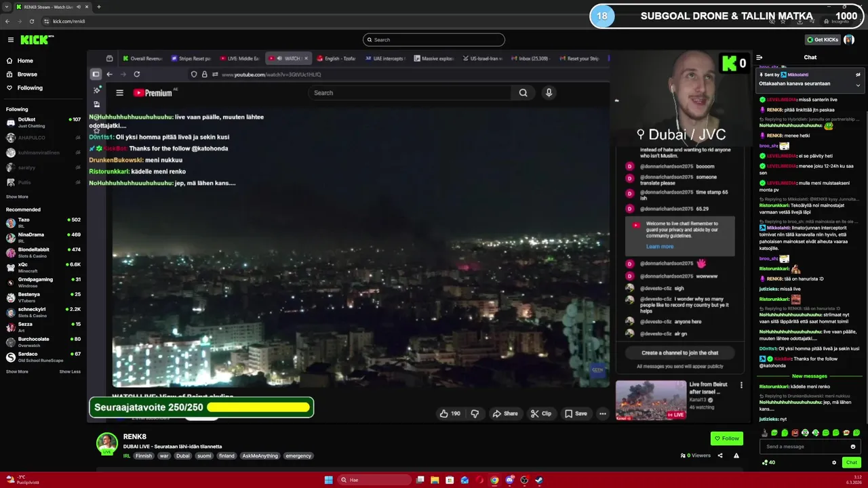Open Steam from taskbar

[x=539, y=480]
